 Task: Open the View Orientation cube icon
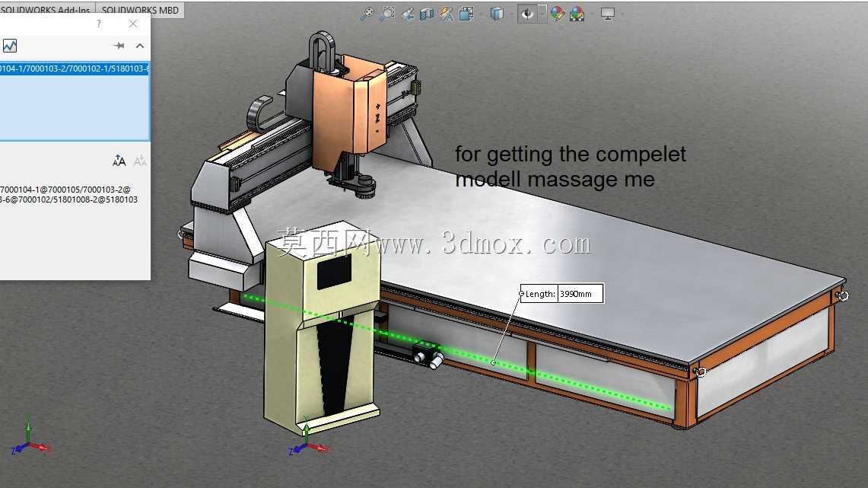[x=466, y=14]
